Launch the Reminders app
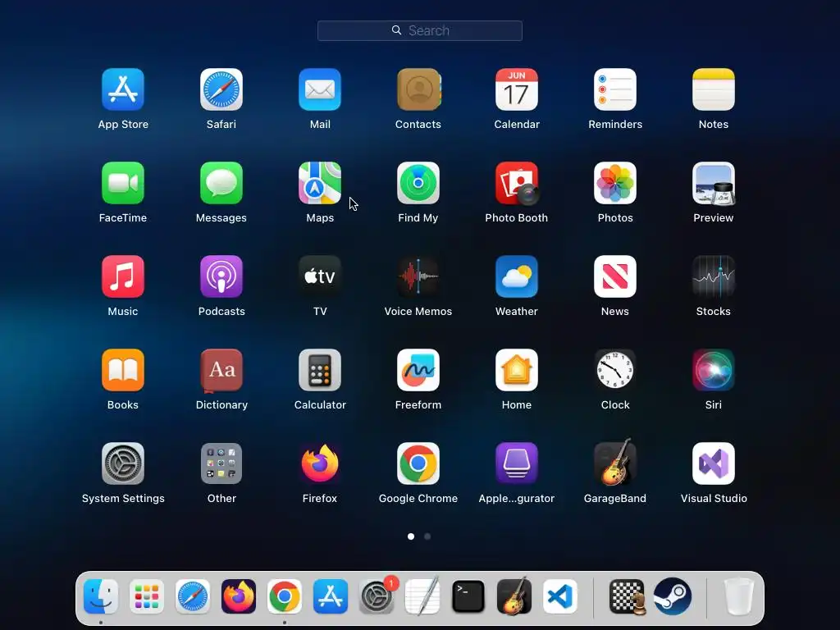 615,89
